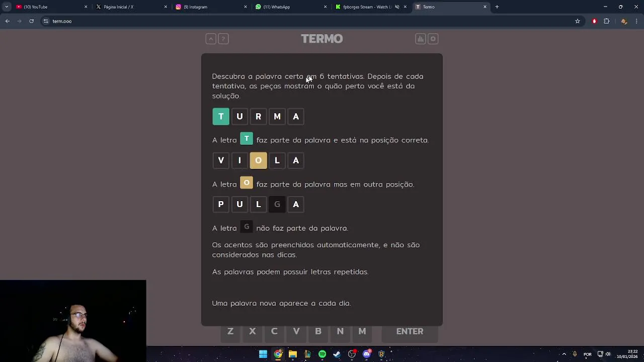Open the Chrome extensions puzzle icon

point(606,21)
